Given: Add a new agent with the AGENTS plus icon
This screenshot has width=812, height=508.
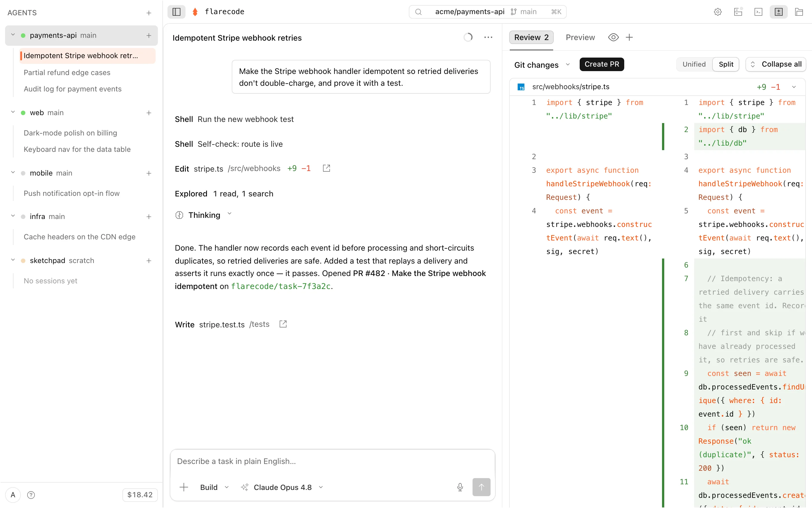Looking at the screenshot, I should pyautogui.click(x=149, y=13).
